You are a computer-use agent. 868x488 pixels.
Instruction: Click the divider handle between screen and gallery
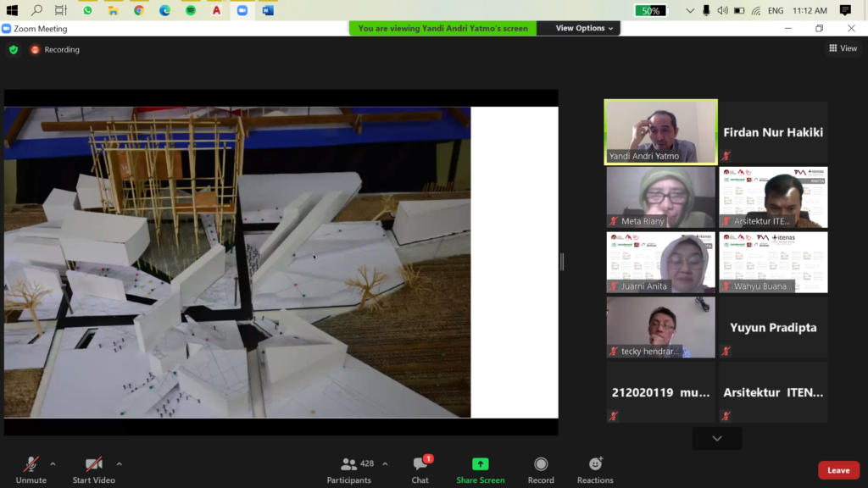coord(561,262)
